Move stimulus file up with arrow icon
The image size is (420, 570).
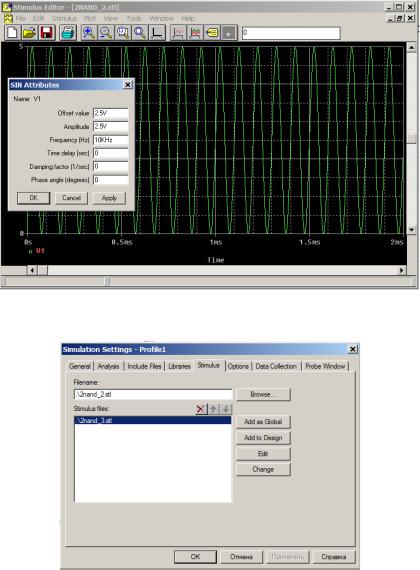(213, 409)
